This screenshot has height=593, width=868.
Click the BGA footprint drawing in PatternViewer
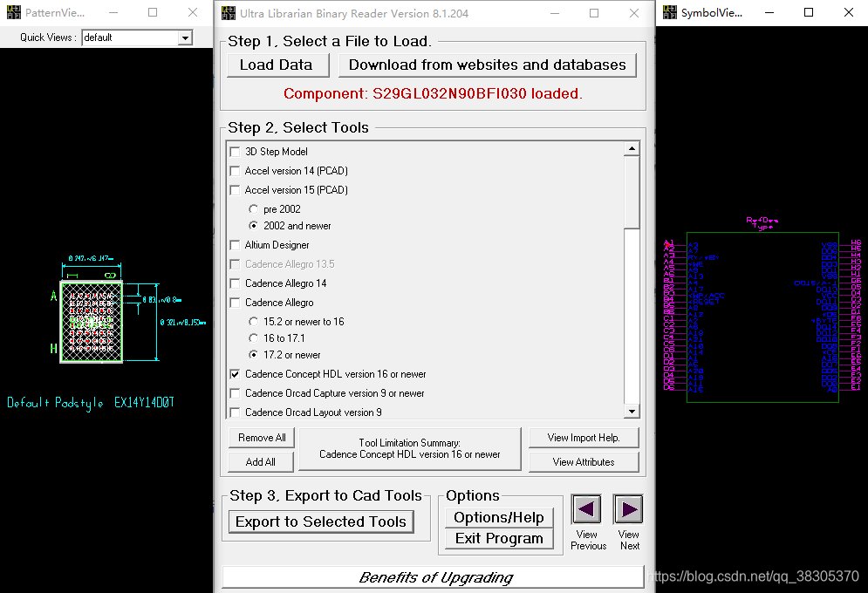(x=92, y=322)
